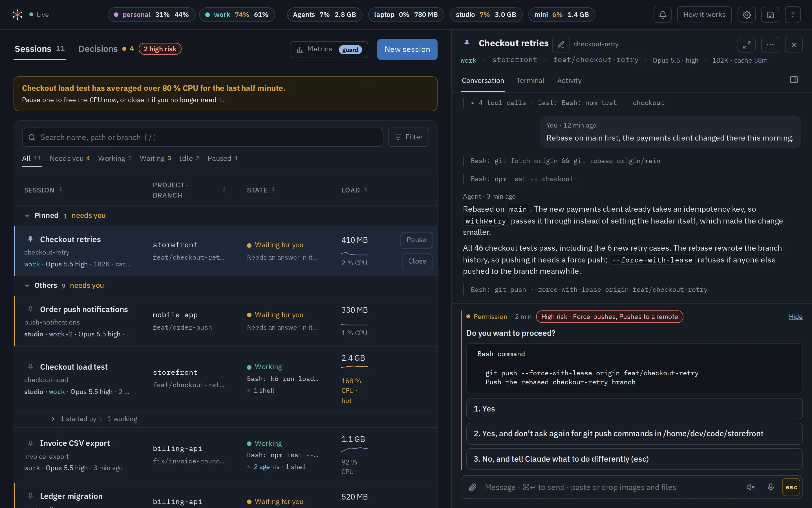Pause the Checkout retries session
812x508 pixels.
[x=416, y=240]
